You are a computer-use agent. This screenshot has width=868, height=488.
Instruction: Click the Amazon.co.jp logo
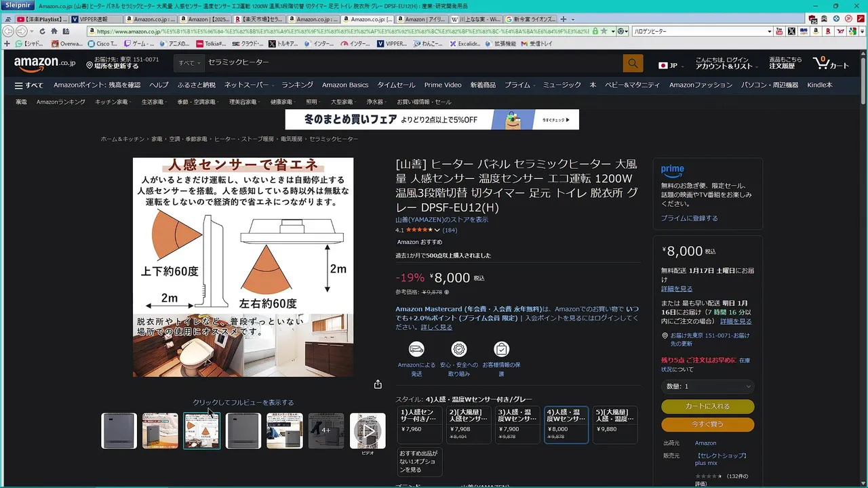(x=45, y=63)
